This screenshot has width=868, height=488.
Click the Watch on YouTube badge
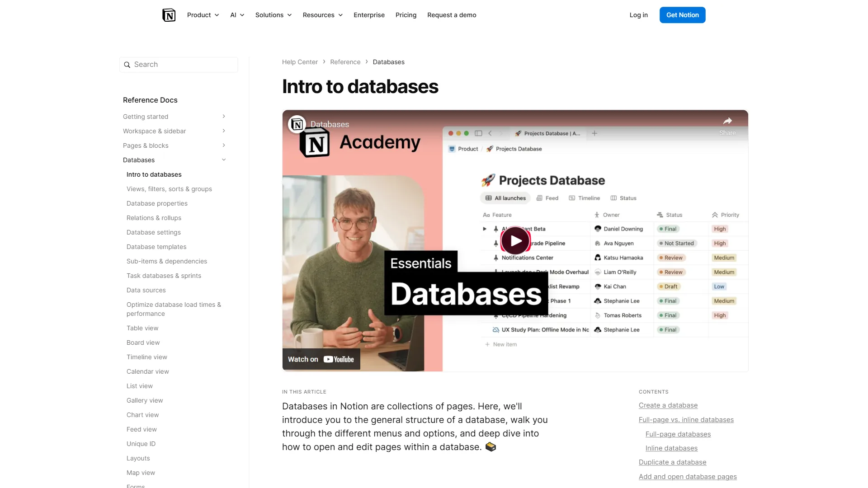click(321, 359)
